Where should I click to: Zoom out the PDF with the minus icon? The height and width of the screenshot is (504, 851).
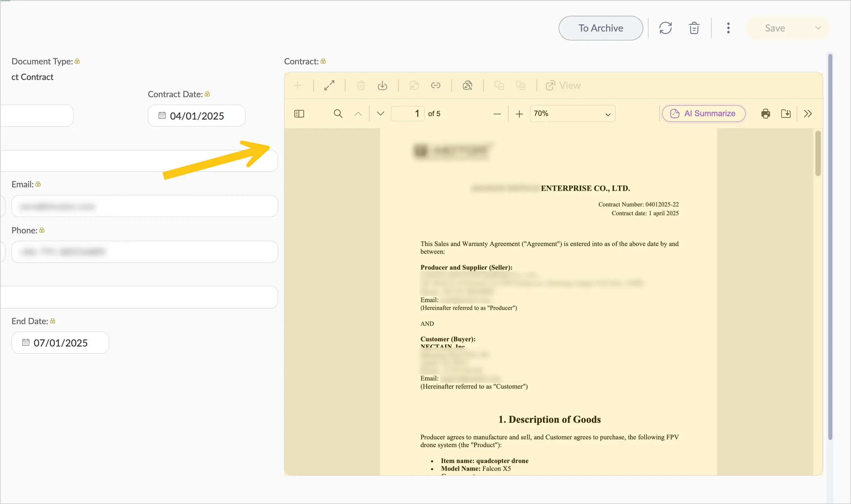click(497, 114)
